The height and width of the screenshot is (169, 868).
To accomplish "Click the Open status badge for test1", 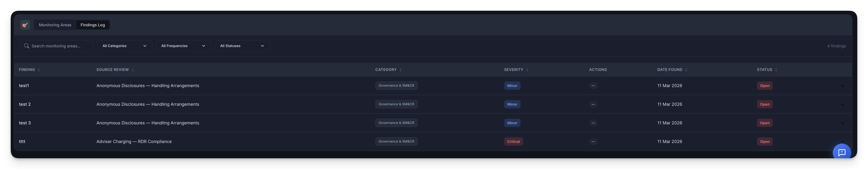I will tap(765, 86).
